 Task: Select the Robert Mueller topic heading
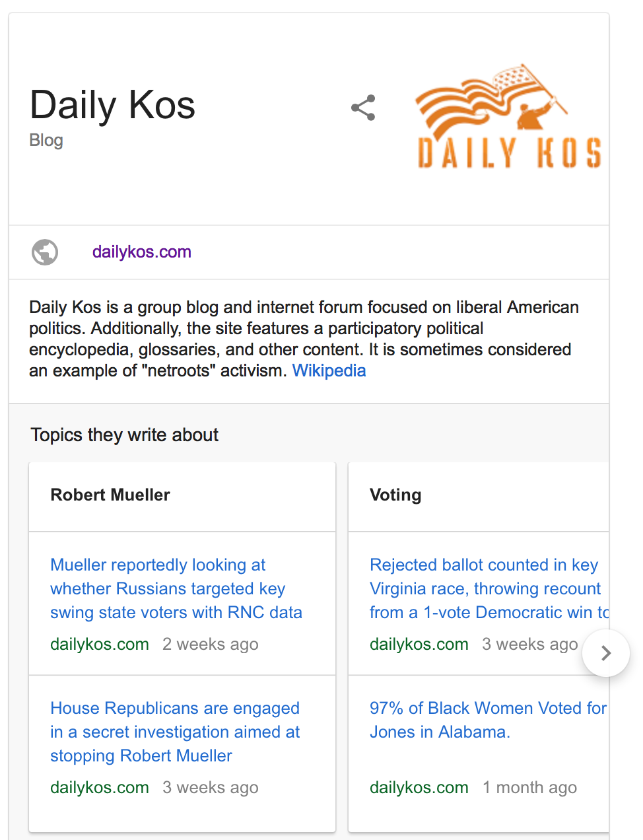(110, 495)
